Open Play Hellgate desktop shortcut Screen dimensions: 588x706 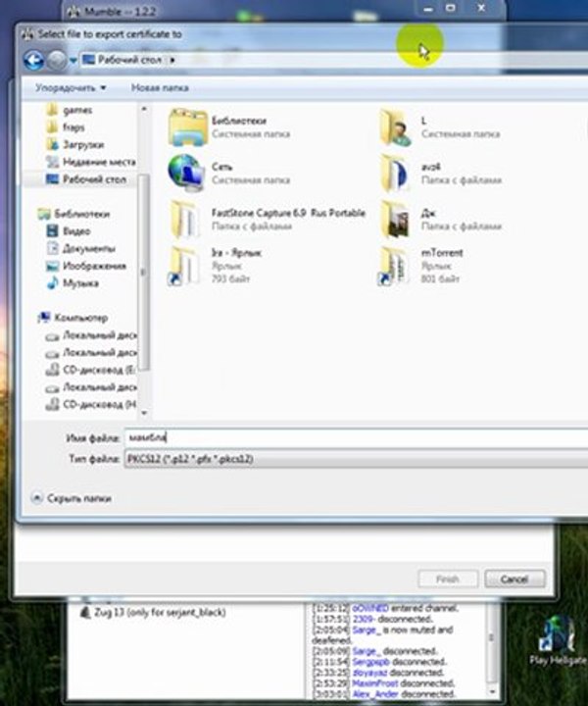[560, 639]
